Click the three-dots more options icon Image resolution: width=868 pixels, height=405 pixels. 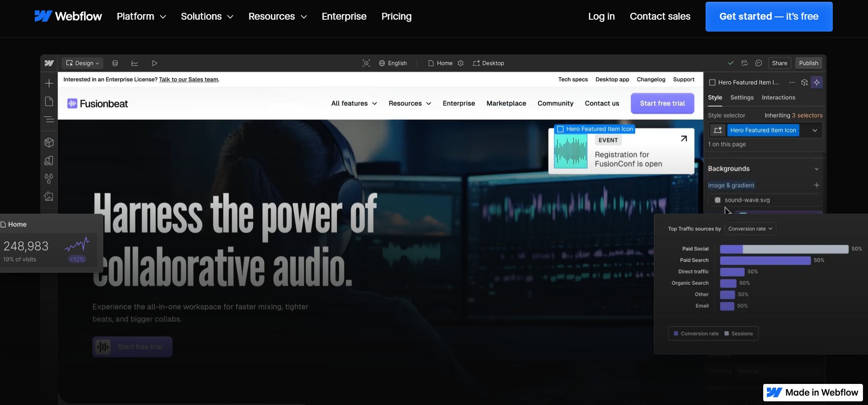pos(792,82)
